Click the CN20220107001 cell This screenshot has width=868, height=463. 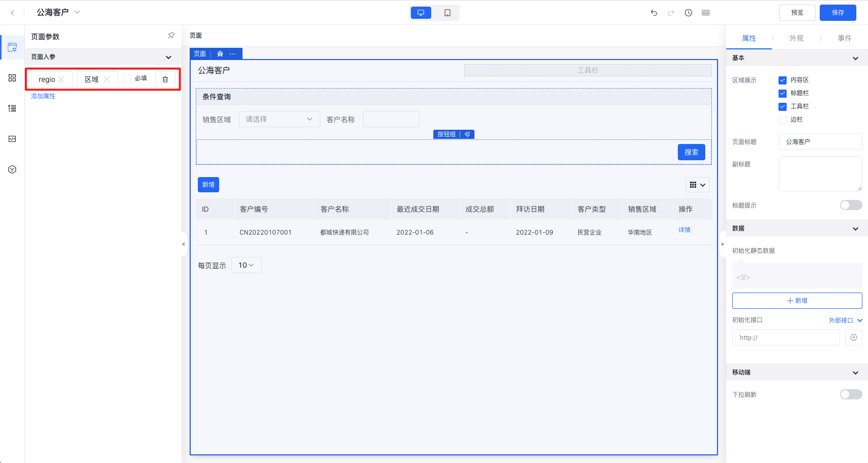(265, 233)
